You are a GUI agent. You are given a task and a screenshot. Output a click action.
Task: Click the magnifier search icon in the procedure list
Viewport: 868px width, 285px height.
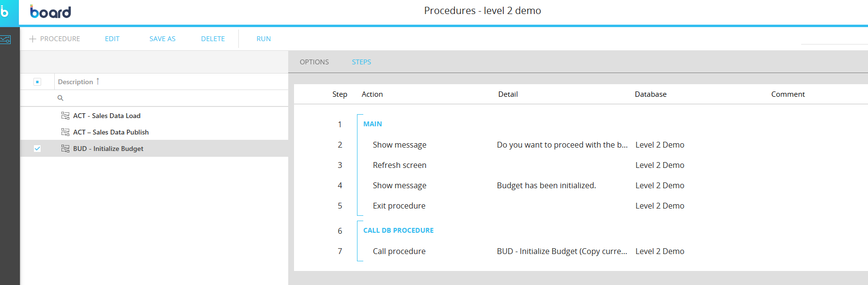click(61, 98)
